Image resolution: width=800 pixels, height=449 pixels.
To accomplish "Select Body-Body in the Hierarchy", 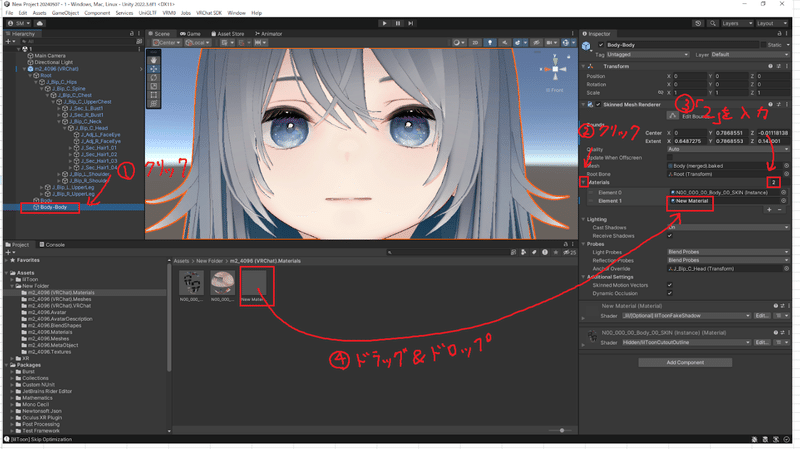I will (x=54, y=207).
